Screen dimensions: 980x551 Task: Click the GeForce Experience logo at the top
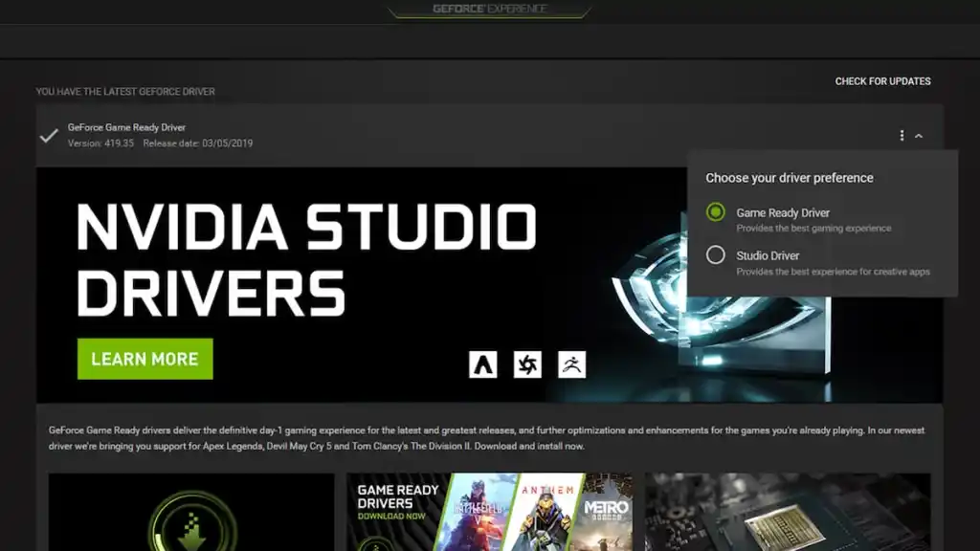pyautogui.click(x=490, y=10)
